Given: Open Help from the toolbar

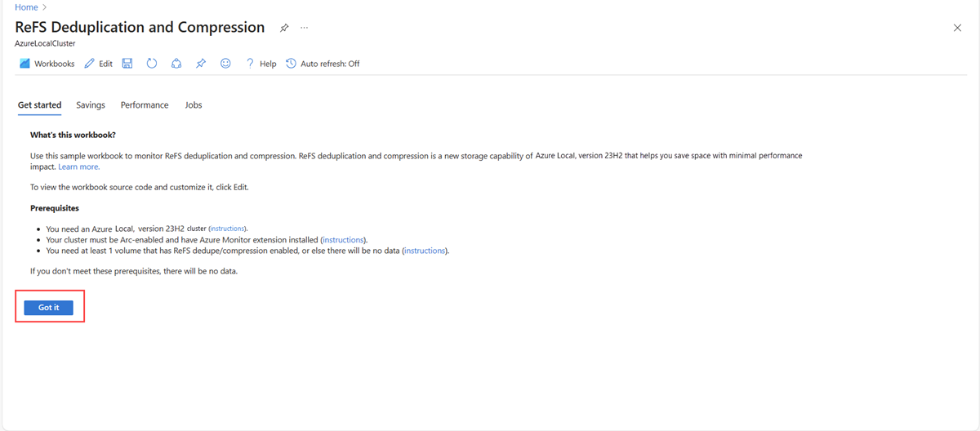Looking at the screenshot, I should click(x=261, y=64).
